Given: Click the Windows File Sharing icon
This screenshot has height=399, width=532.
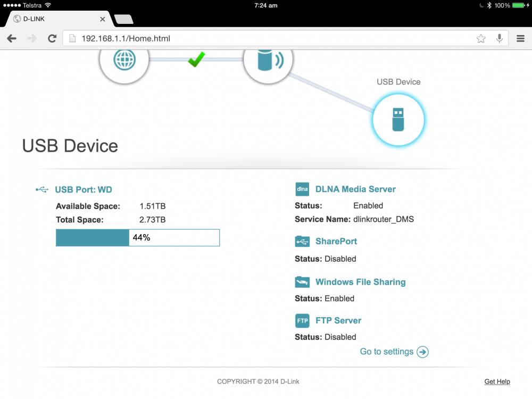Looking at the screenshot, I should click(x=302, y=282).
